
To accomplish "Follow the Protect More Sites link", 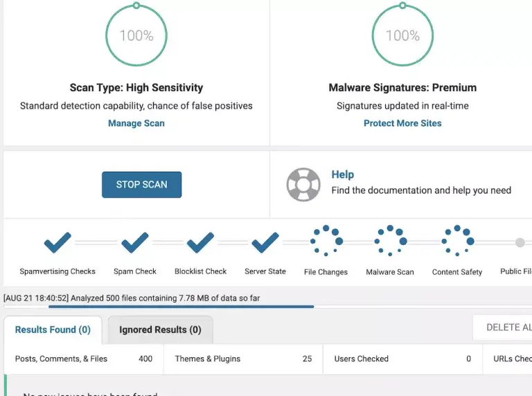I will pos(402,123).
